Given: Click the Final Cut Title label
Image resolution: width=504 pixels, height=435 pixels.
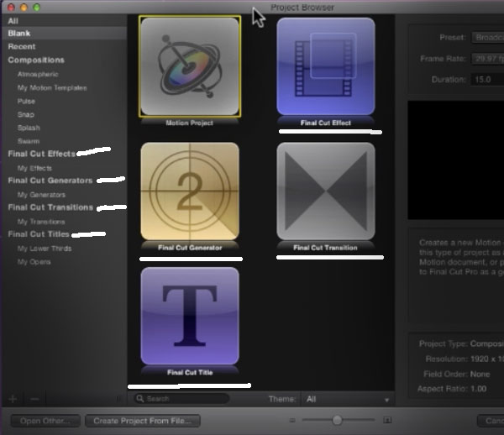Looking at the screenshot, I should (190, 372).
